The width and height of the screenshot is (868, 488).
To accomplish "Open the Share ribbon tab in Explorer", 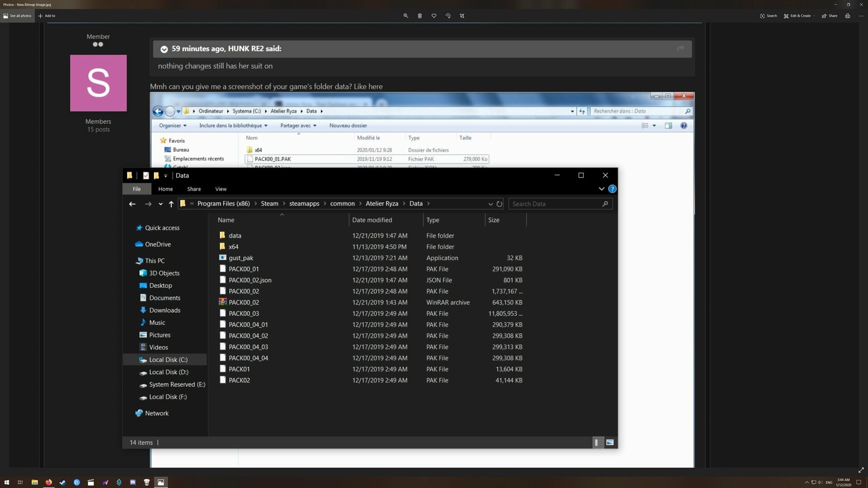I will 194,189.
